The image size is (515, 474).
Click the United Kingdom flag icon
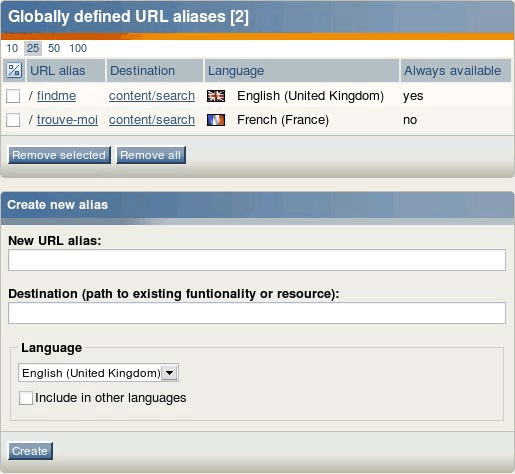[x=216, y=96]
